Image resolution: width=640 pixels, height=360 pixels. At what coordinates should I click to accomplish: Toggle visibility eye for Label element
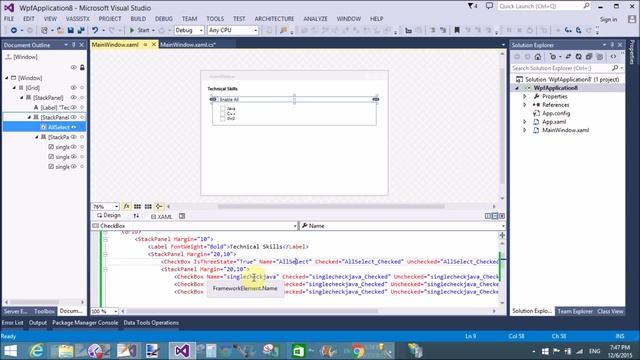click(x=73, y=107)
